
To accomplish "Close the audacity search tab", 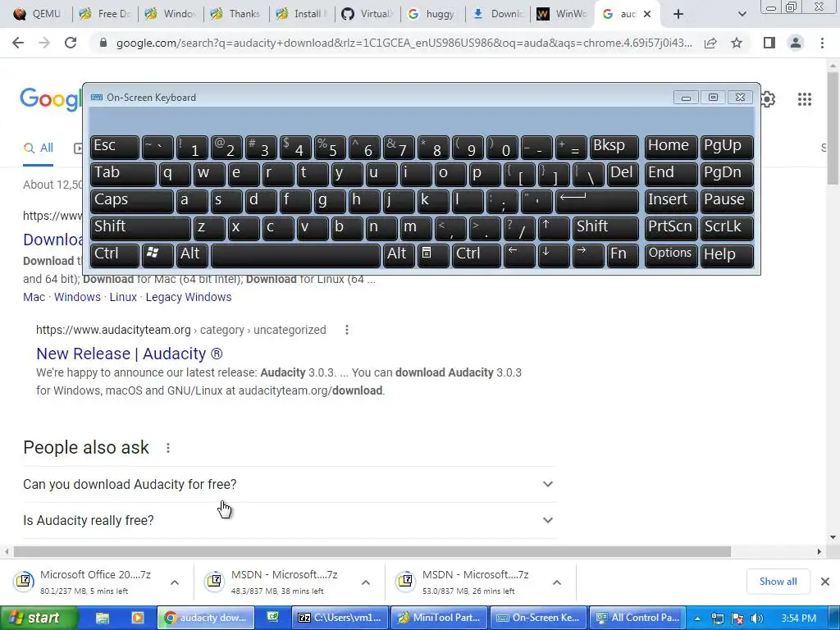I will pos(647,14).
